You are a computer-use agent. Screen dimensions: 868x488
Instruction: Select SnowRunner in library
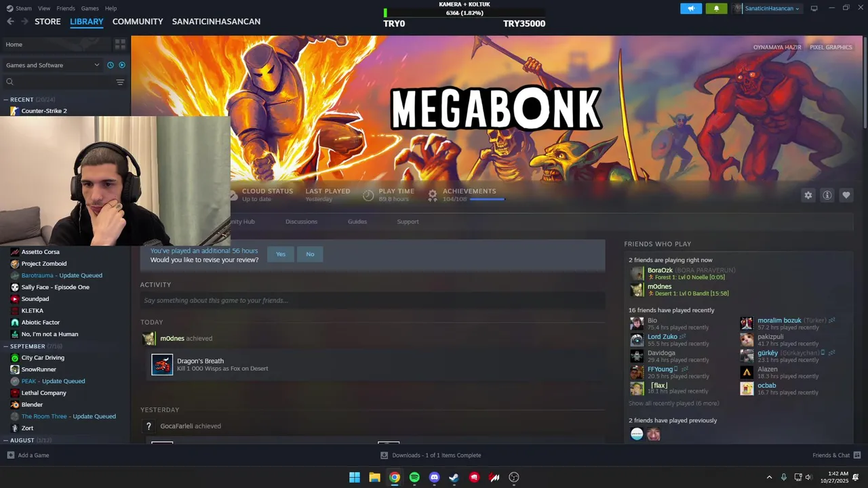pyautogui.click(x=39, y=369)
